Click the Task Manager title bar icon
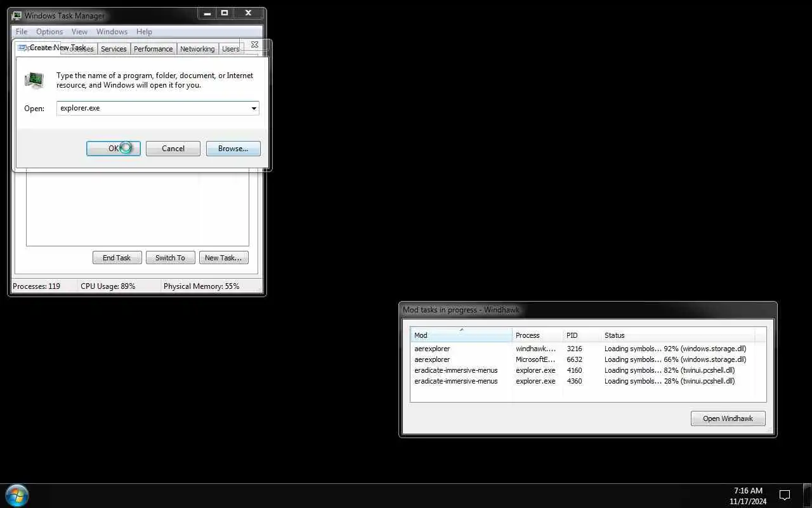The width and height of the screenshot is (812, 508). click(x=16, y=15)
